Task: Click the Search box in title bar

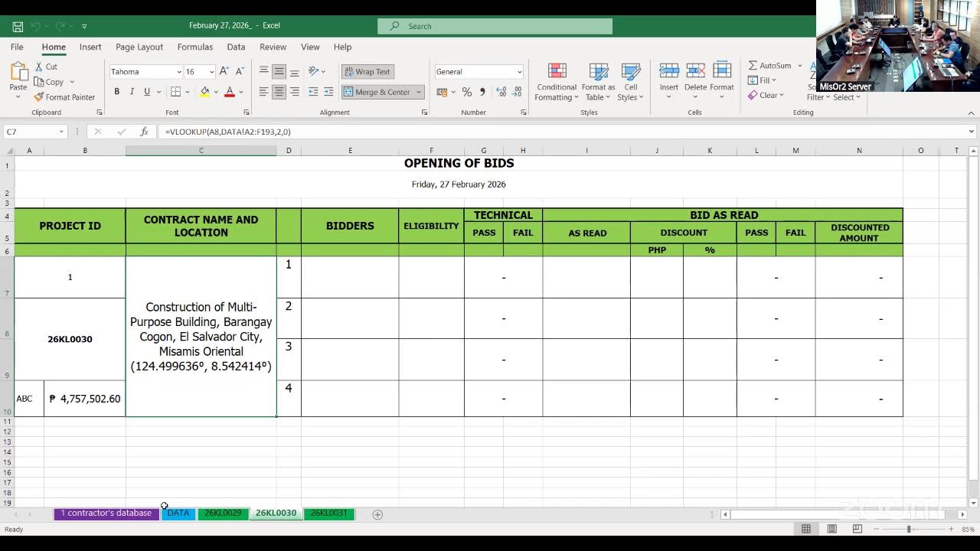Action: (x=495, y=26)
